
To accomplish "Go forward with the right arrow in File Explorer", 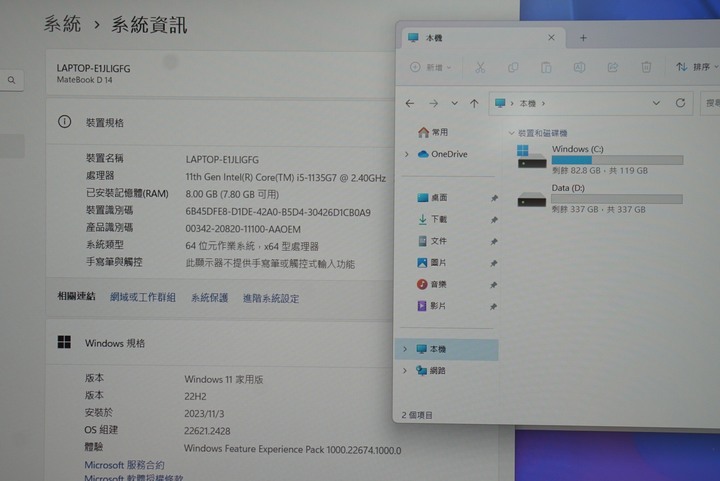I will point(433,104).
